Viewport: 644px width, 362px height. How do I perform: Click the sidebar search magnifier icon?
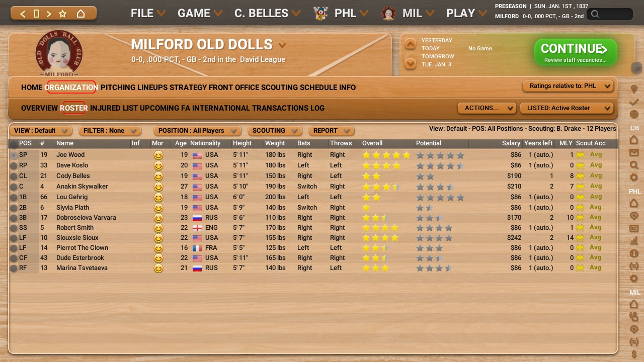point(634,165)
